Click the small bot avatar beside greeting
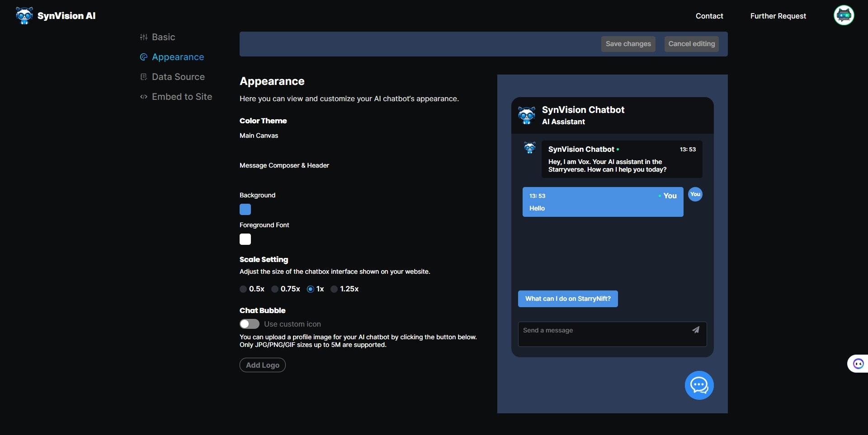 (x=530, y=148)
